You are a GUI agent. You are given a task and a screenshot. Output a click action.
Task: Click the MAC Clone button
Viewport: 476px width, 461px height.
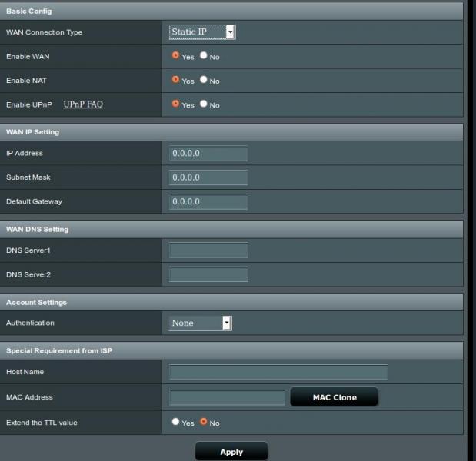point(335,397)
